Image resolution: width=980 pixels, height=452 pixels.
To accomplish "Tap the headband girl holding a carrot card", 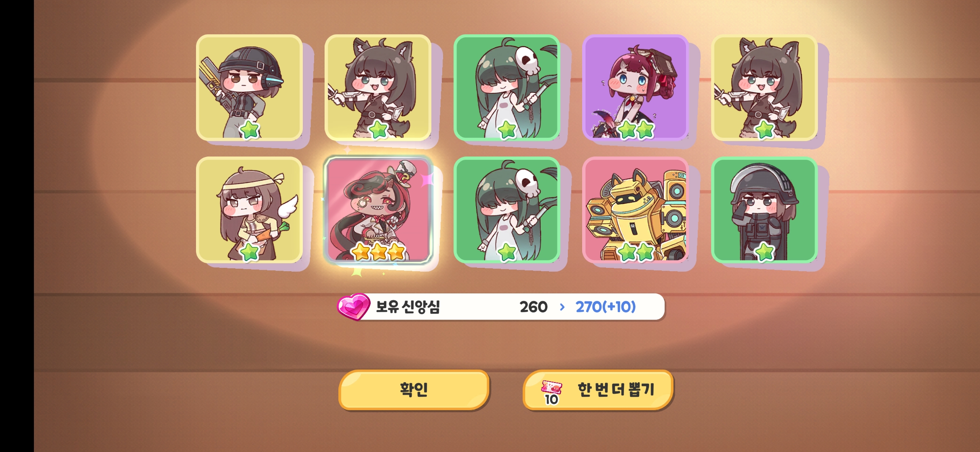I will pos(249,210).
